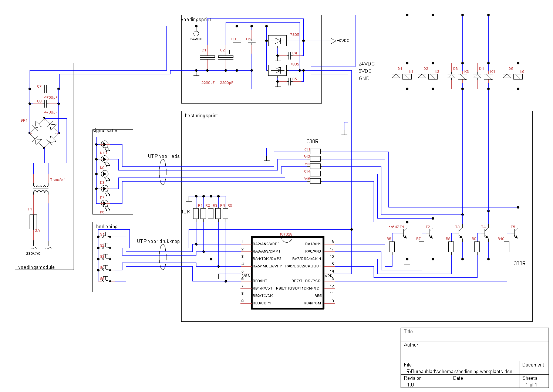The height and width of the screenshot is (392, 553).
Task: Select resistor R11 near the 330R label
Action: pos(315,151)
